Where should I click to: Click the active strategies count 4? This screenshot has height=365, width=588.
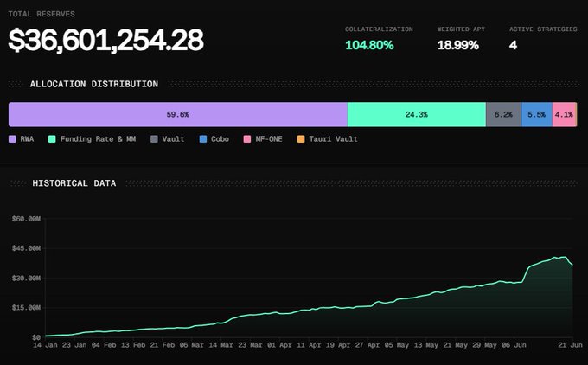[513, 45]
